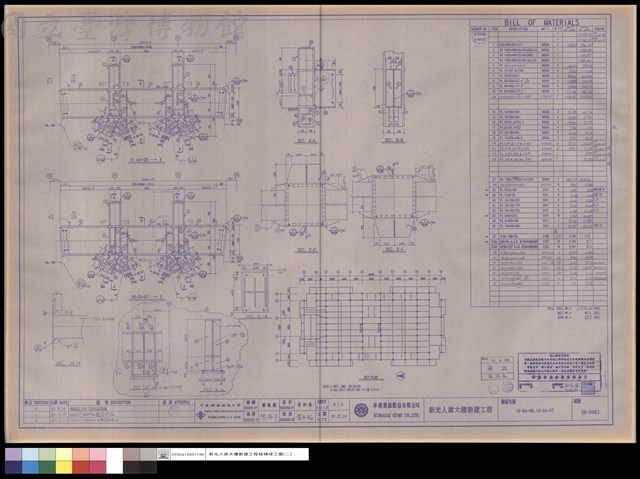Click the diamond-shaped logo in the title block

click(x=202, y=415)
